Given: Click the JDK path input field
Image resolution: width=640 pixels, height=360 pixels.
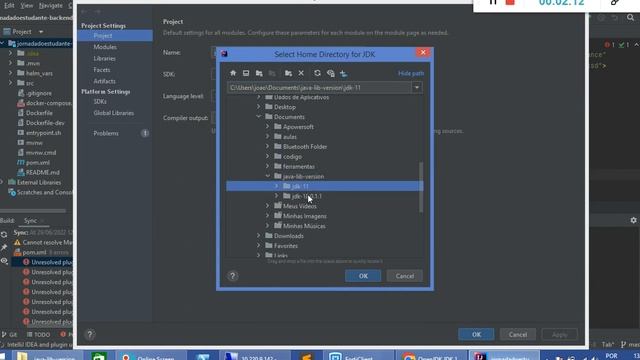Looking at the screenshot, I should pyautogui.click(x=319, y=87).
